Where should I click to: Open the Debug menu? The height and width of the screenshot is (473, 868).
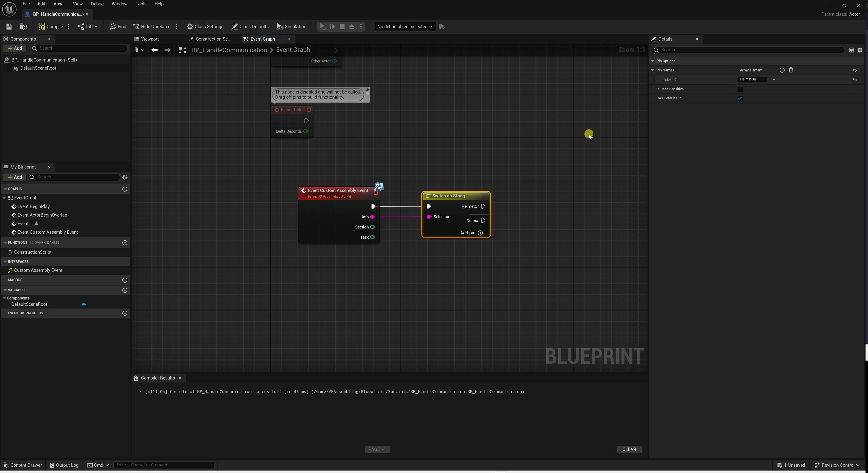[x=97, y=4]
